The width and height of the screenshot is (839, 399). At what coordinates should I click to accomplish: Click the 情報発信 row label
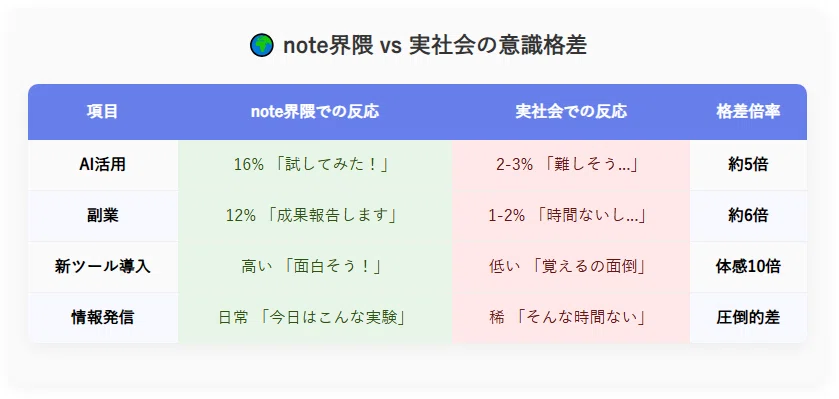tap(103, 318)
